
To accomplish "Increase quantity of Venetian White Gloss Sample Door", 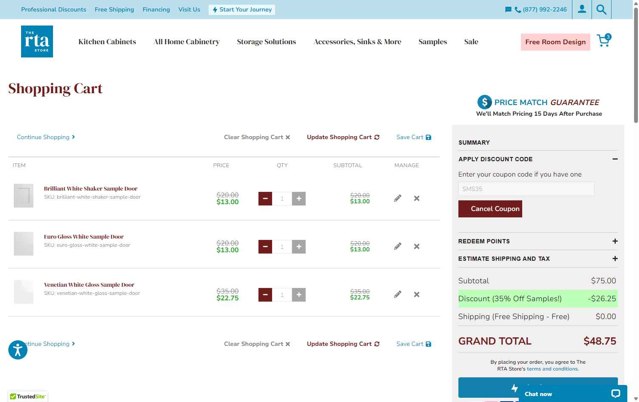I will pyautogui.click(x=299, y=295).
